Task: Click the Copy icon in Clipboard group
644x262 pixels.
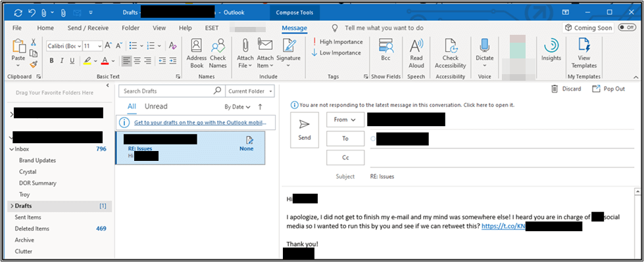Action: pos(34,53)
